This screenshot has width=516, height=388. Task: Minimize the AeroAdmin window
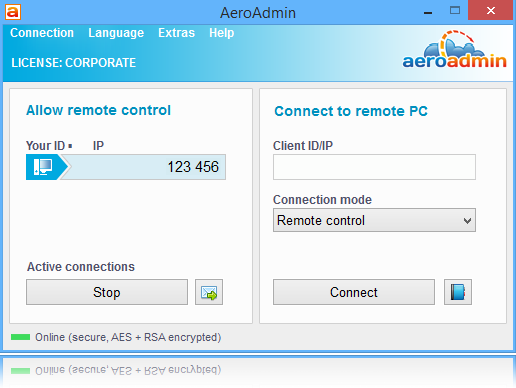(428, 12)
